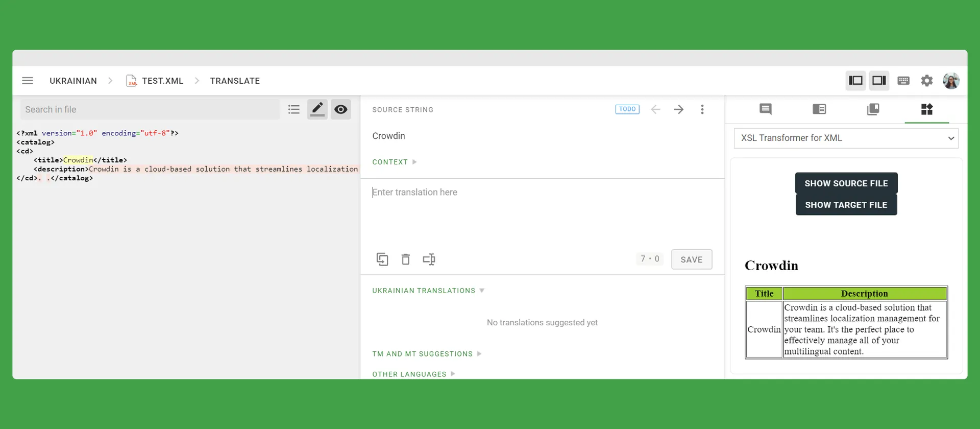Toggle the left sidebar panel view
980x429 pixels.
tap(855, 81)
